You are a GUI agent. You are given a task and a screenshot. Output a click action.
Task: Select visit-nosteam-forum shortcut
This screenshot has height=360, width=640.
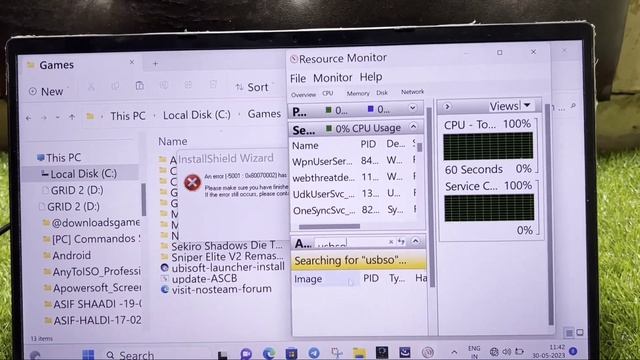(216, 289)
